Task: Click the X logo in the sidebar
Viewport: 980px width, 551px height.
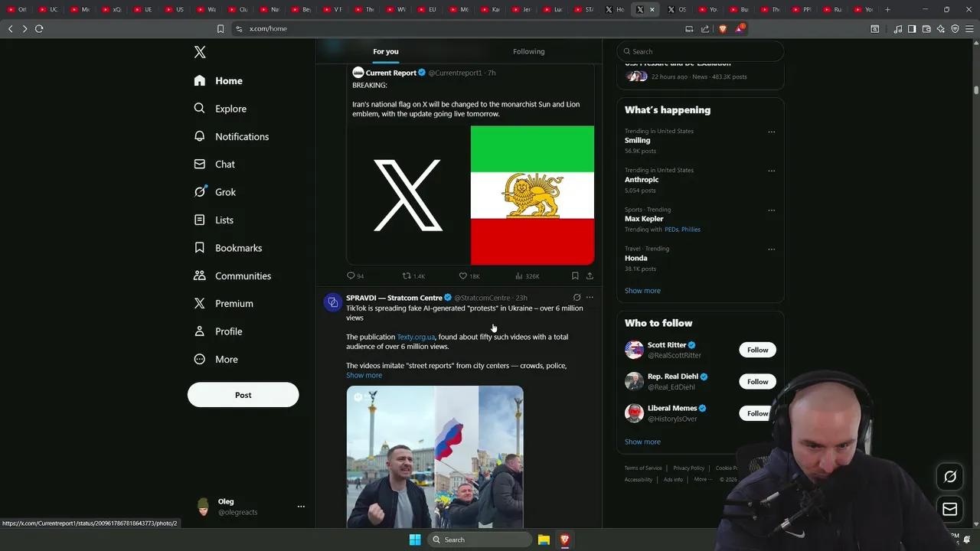Action: (200, 52)
